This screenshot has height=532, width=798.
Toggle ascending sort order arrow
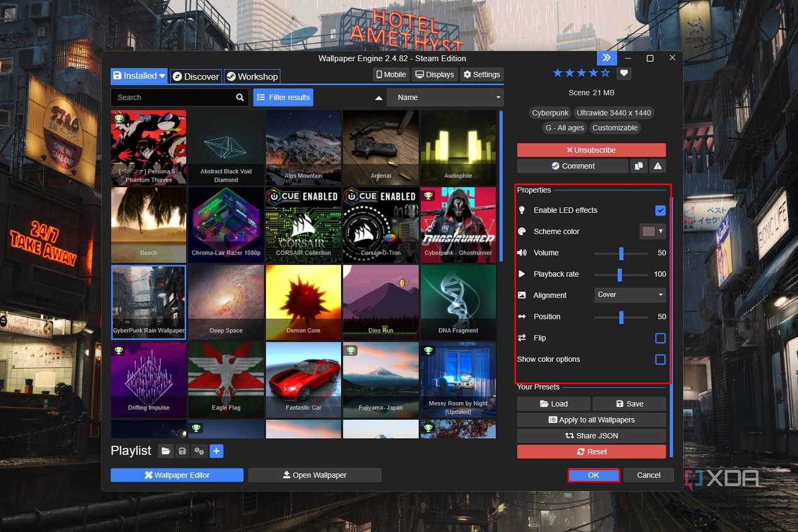tap(379, 98)
